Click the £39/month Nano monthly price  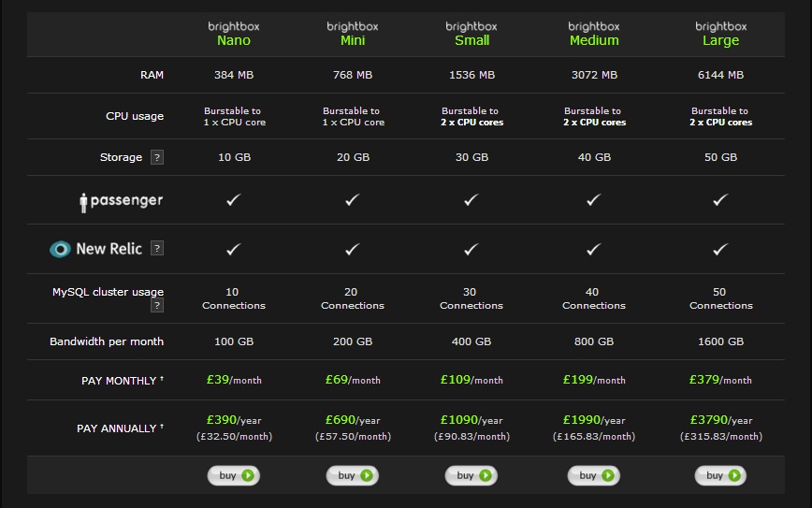(x=234, y=380)
